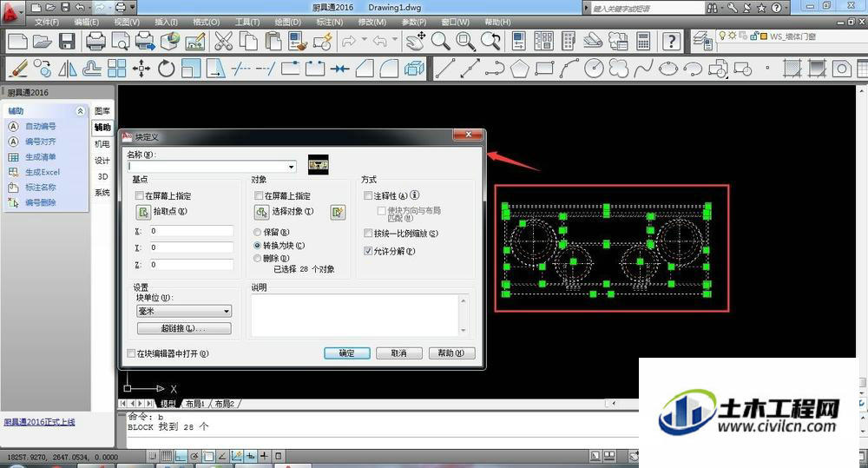Check 按统一比例缩放 option

coord(368,234)
